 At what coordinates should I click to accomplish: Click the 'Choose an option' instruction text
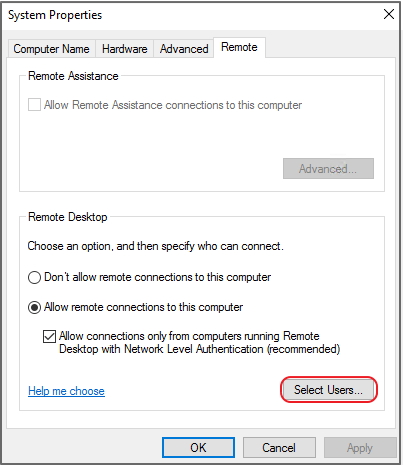coord(155,246)
